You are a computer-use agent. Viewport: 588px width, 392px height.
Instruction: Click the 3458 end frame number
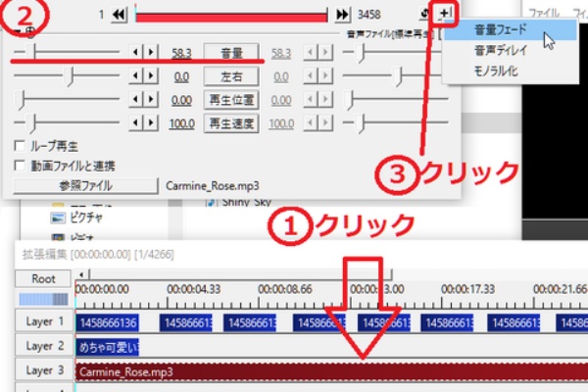click(369, 15)
